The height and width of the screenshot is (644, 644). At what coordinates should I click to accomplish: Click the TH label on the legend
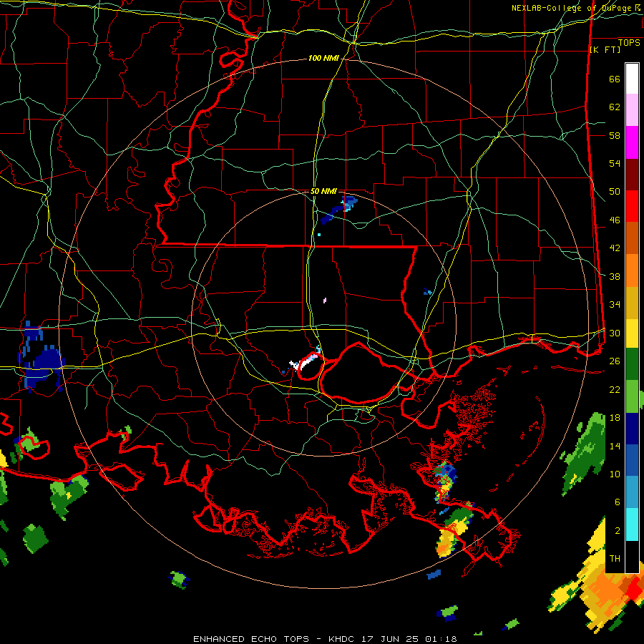click(615, 559)
